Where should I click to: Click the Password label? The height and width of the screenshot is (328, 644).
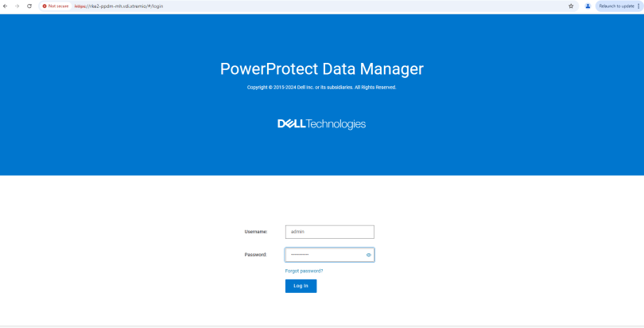(255, 255)
